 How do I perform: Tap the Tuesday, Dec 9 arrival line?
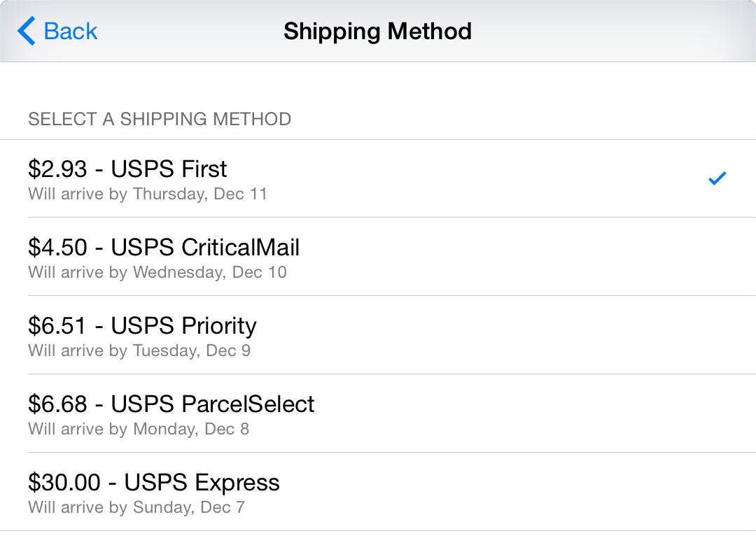[139, 351]
